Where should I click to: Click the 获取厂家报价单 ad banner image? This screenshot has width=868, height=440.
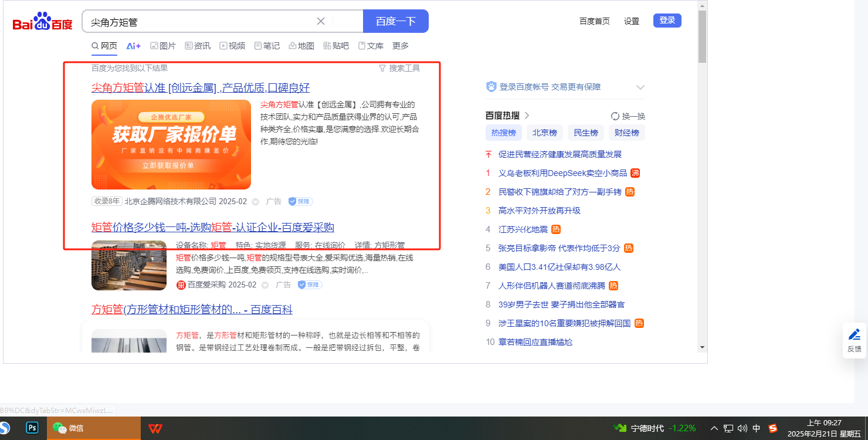[171, 144]
